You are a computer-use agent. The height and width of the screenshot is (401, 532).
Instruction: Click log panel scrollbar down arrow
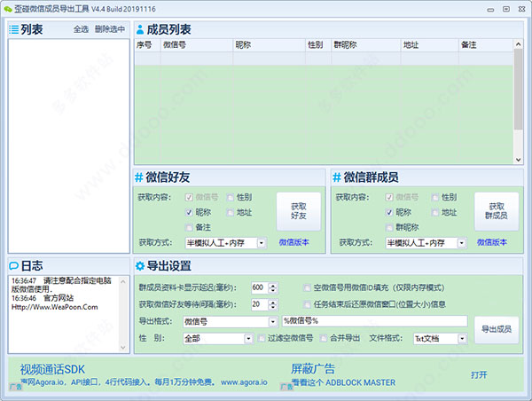123,348
